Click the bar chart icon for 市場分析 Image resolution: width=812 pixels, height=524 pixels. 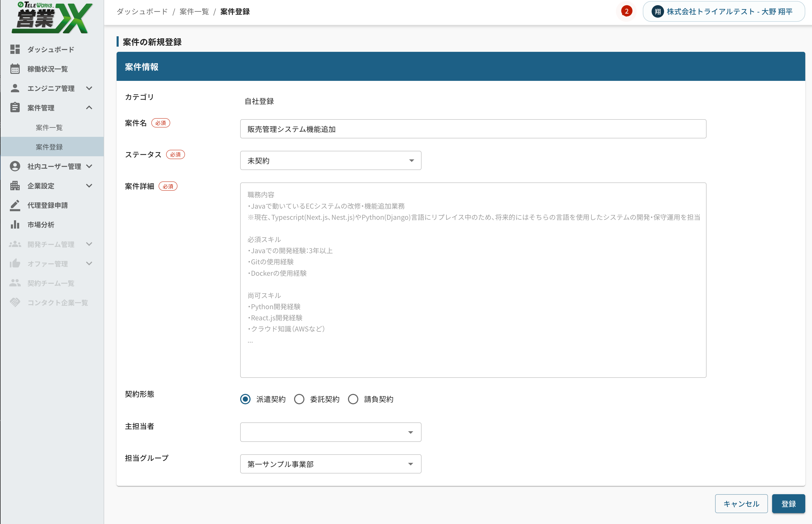click(x=15, y=225)
